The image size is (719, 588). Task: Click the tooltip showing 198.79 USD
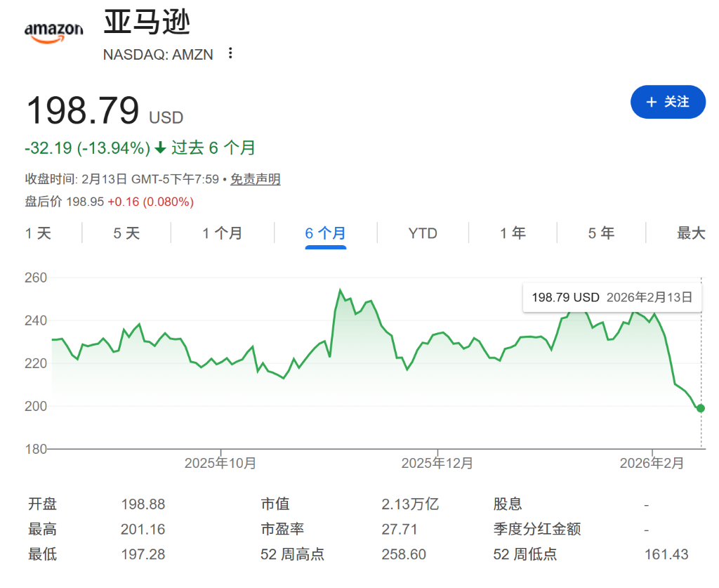click(x=612, y=297)
